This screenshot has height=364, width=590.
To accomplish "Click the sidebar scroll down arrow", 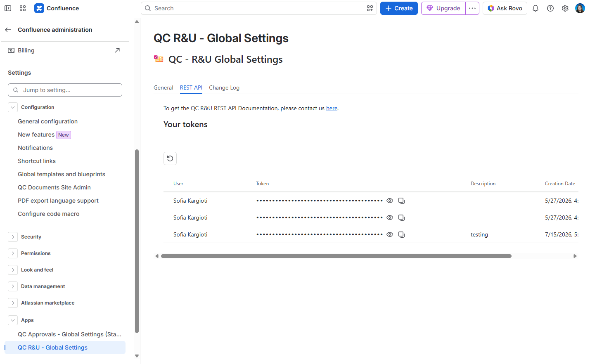I will click(137, 356).
